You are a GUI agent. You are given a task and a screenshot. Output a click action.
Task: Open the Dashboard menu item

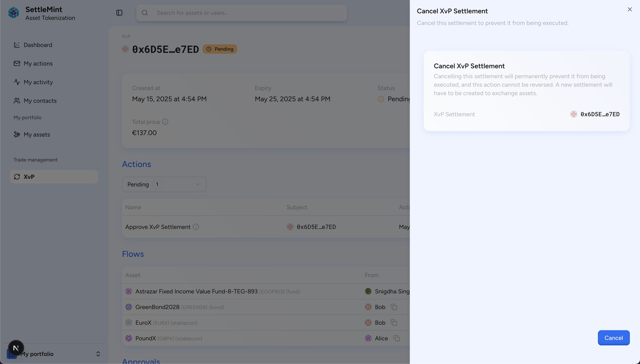[38, 45]
